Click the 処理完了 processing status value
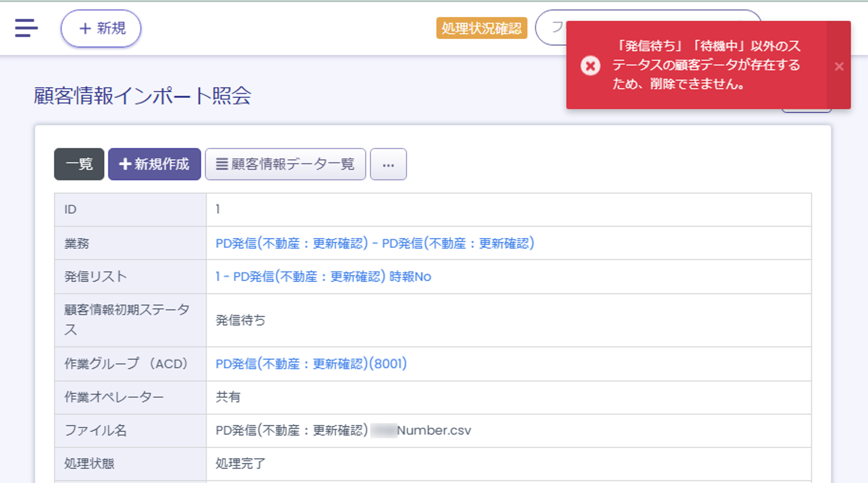The width and height of the screenshot is (868, 483). pyautogui.click(x=240, y=463)
